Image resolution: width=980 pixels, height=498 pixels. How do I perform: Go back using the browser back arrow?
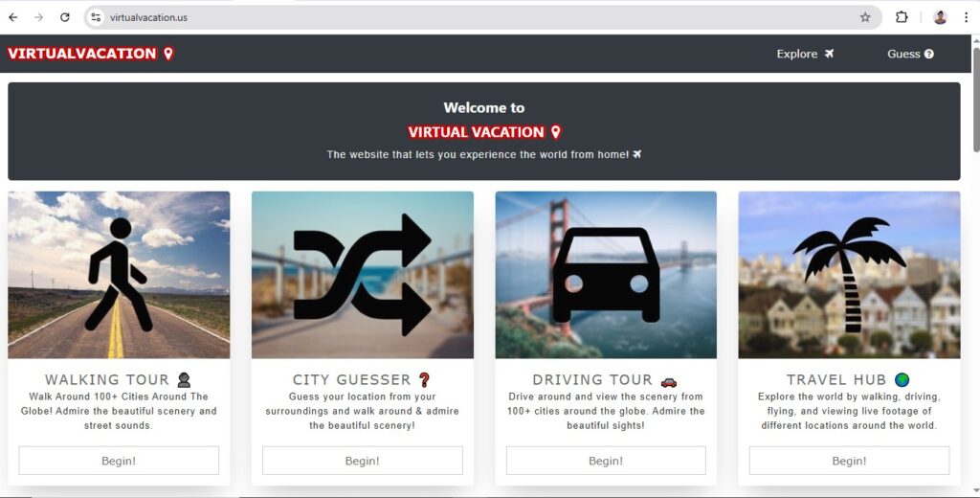[13, 17]
